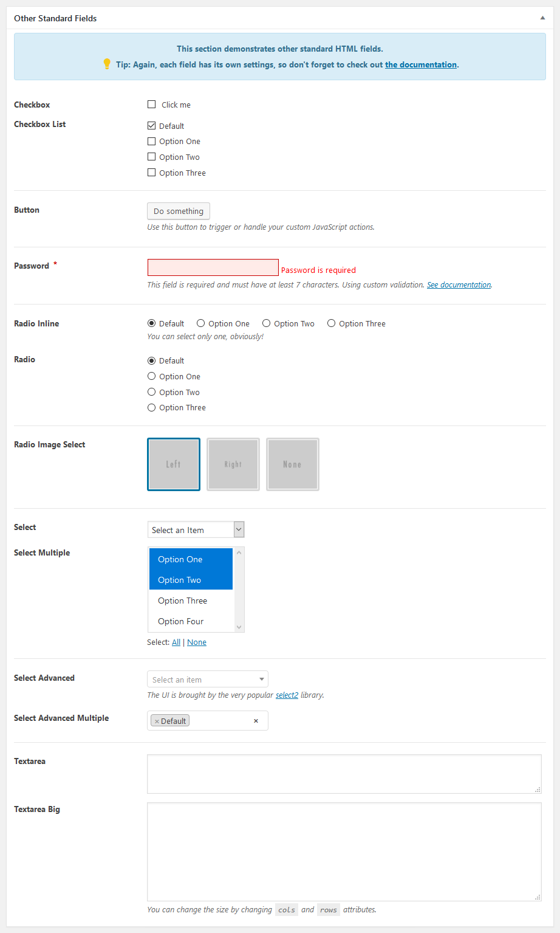Clear all Select Advanced Multiple selections
Image resolution: width=560 pixels, height=933 pixels.
(256, 721)
